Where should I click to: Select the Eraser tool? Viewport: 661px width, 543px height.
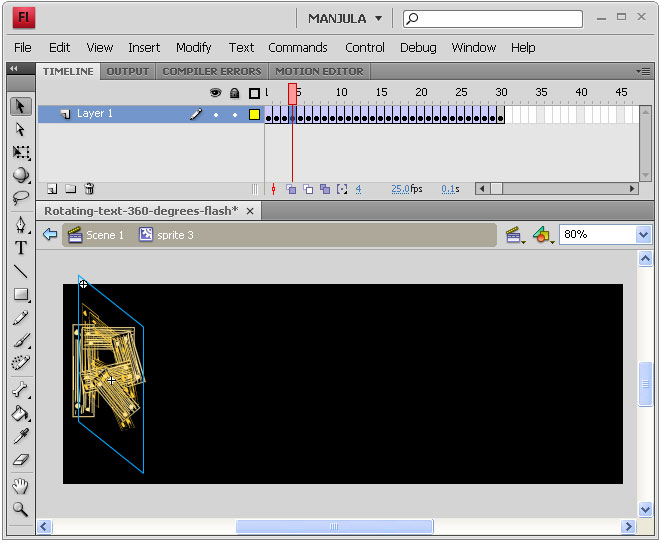pos(21,460)
